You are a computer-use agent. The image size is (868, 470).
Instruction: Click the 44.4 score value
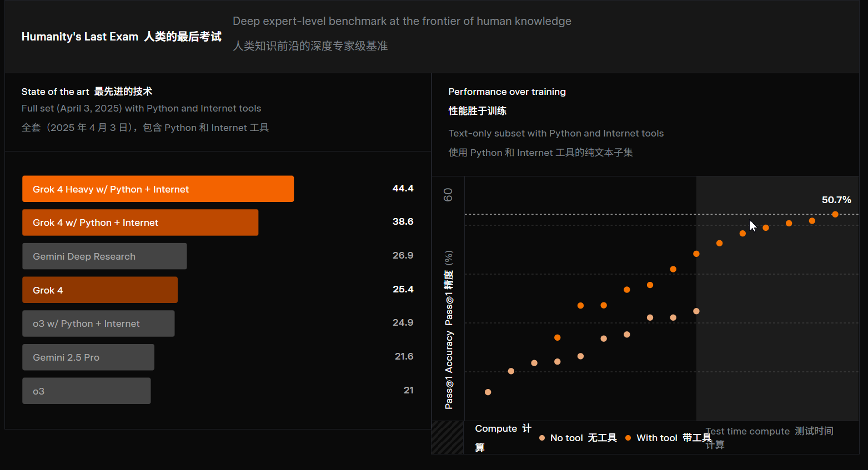point(403,188)
